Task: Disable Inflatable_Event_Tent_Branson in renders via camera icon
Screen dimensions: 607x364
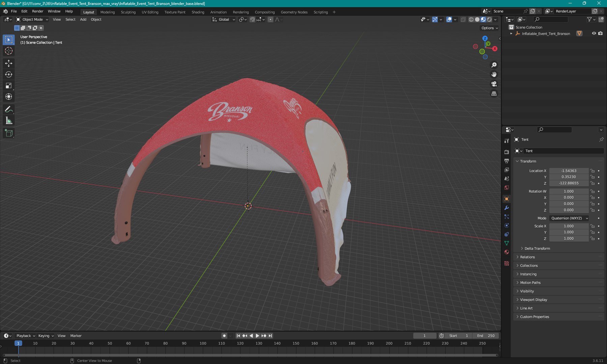Action: [x=600, y=33]
